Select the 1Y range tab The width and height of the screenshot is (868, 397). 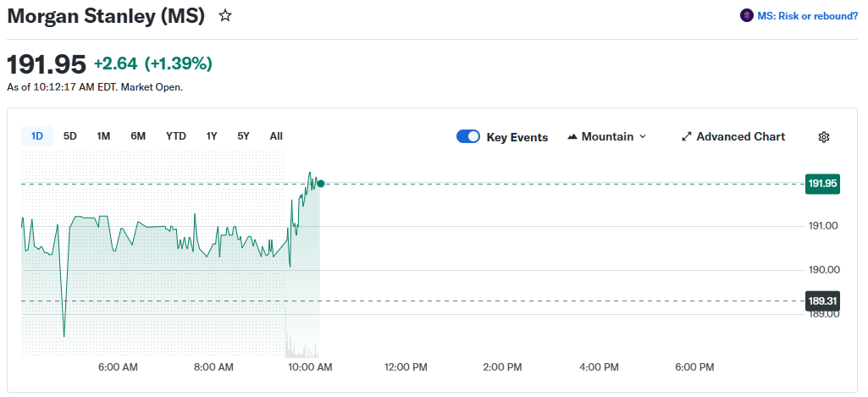(x=212, y=136)
